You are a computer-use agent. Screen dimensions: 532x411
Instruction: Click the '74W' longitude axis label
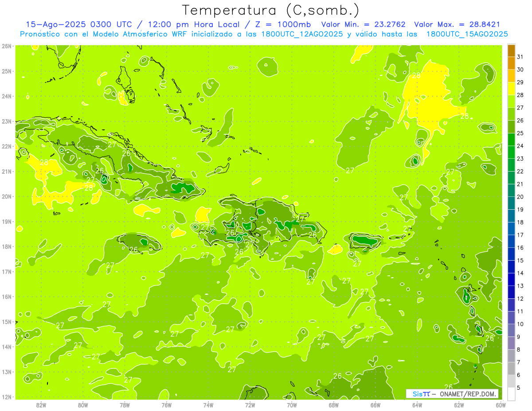point(208,404)
